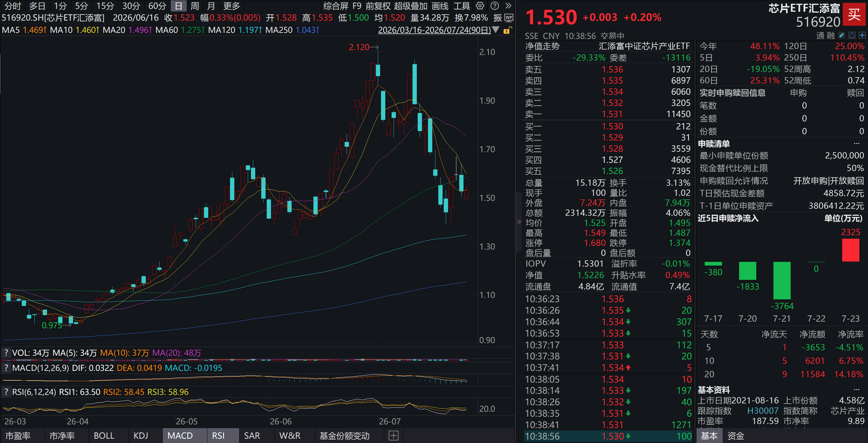Open the help question-mark circle icon
Screen dimensions: 868x443
(494, 6)
